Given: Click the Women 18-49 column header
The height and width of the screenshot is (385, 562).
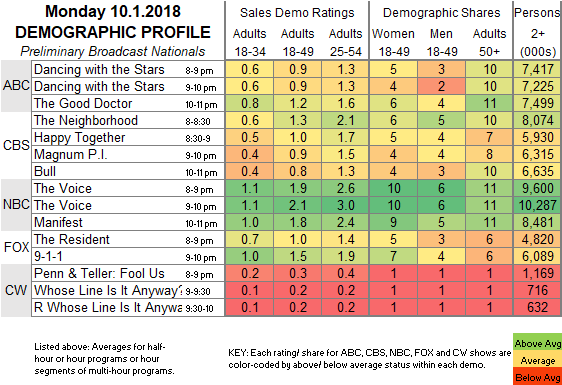Looking at the screenshot, I should tap(394, 43).
